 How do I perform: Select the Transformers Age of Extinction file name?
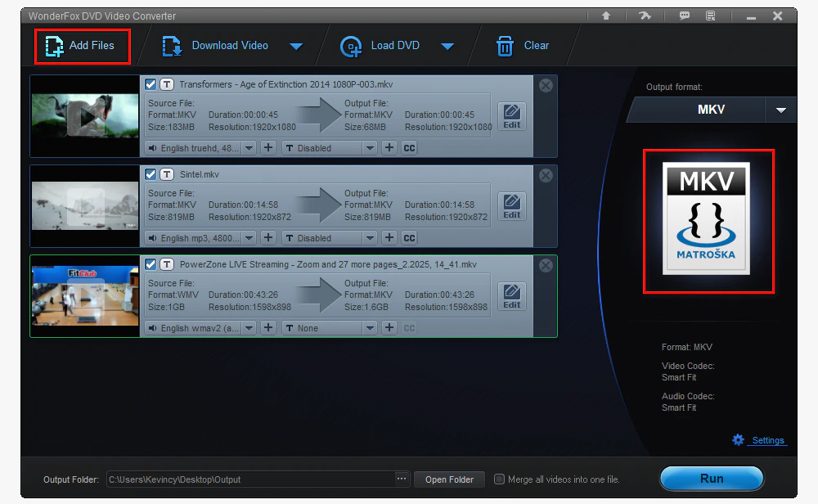(x=285, y=84)
